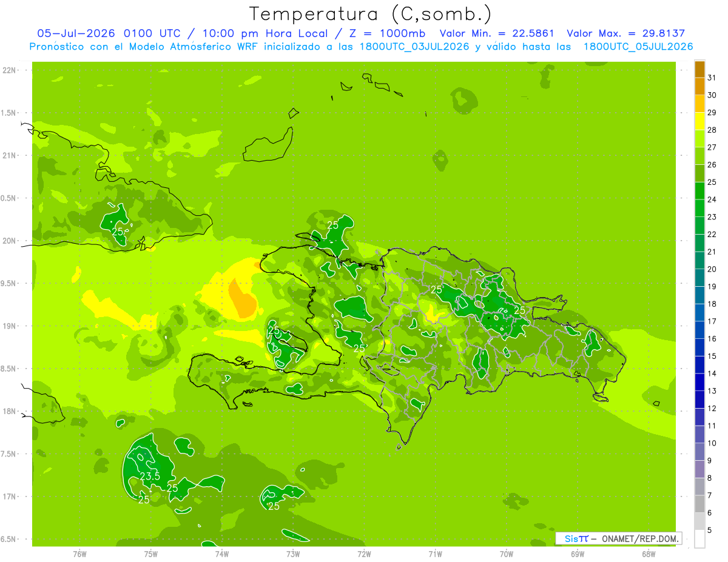Screen dimensions: 728x562
Task: Click the yellow swatch between 28 and 29
Action: [699, 121]
